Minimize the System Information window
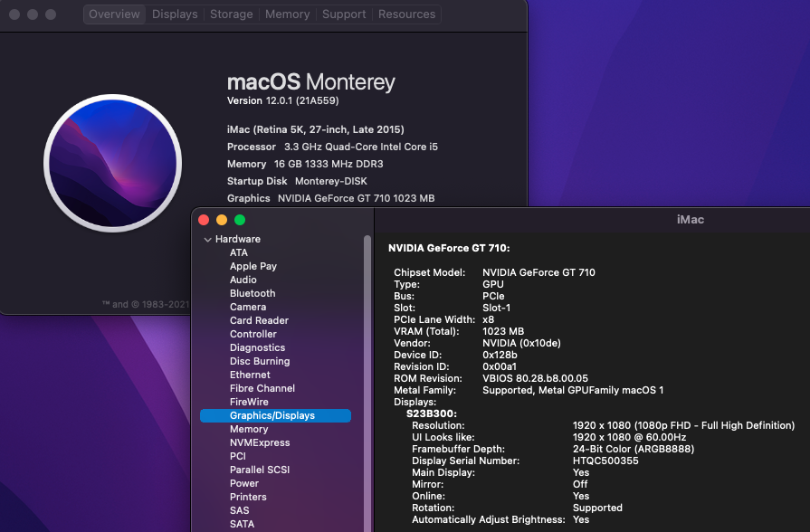 coord(222,220)
